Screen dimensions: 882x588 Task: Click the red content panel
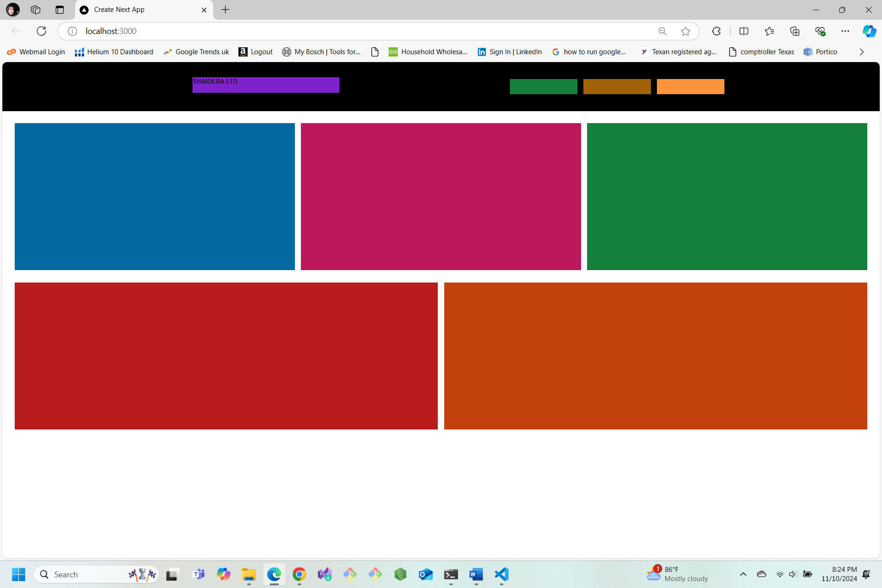tap(226, 356)
